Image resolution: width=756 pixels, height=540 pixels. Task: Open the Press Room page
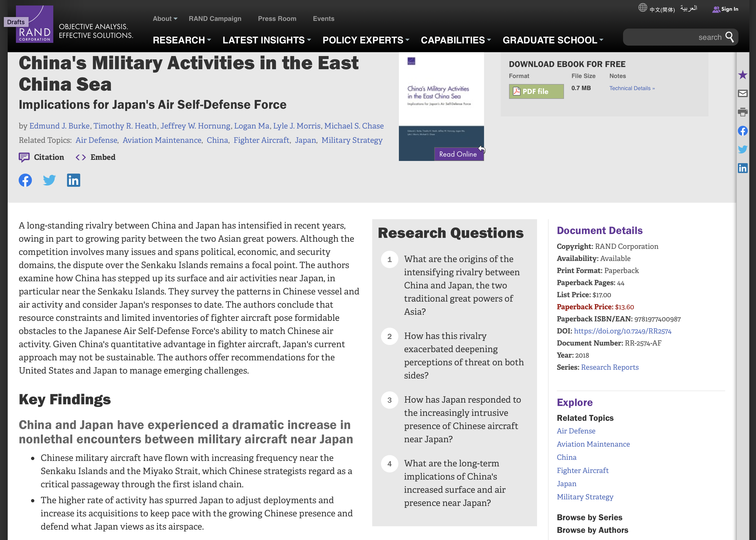click(277, 19)
